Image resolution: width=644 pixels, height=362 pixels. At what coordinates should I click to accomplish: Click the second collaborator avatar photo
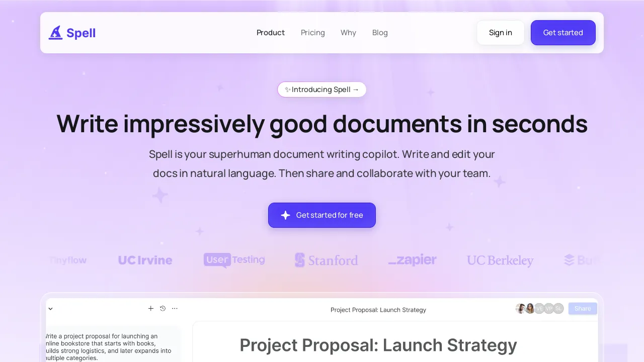click(x=530, y=309)
